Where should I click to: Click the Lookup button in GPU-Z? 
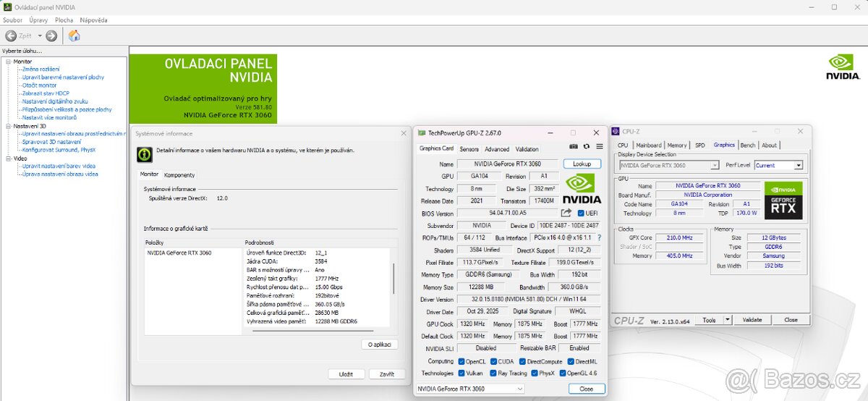point(582,164)
